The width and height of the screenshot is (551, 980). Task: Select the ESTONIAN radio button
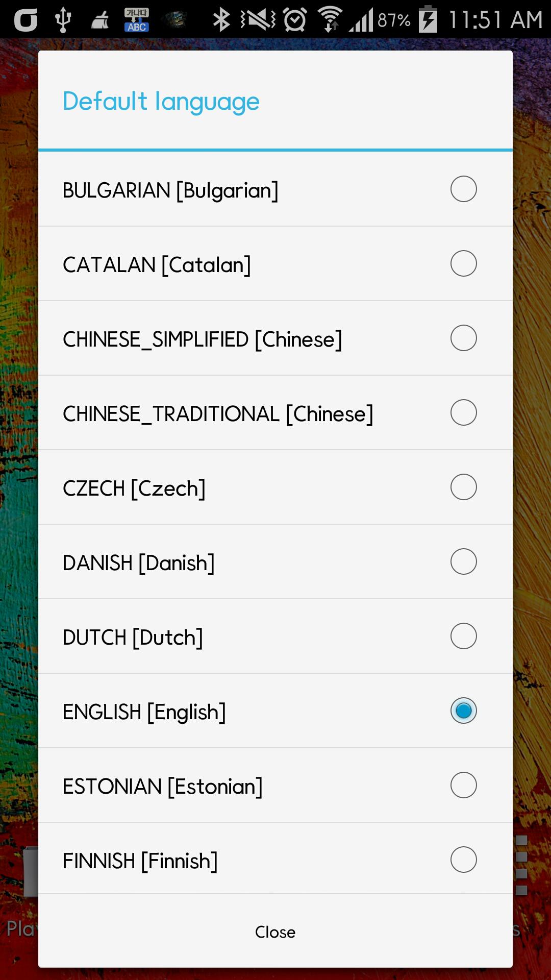coord(463,785)
